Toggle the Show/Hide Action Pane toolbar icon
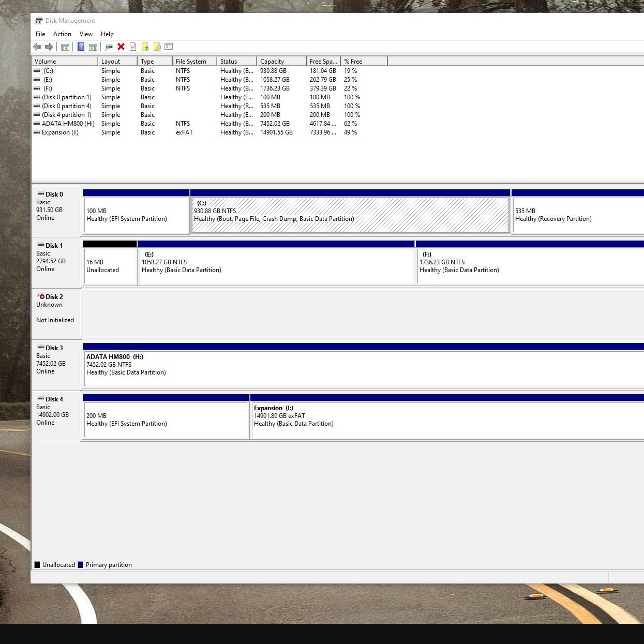This screenshot has width=644, height=644. (93, 47)
